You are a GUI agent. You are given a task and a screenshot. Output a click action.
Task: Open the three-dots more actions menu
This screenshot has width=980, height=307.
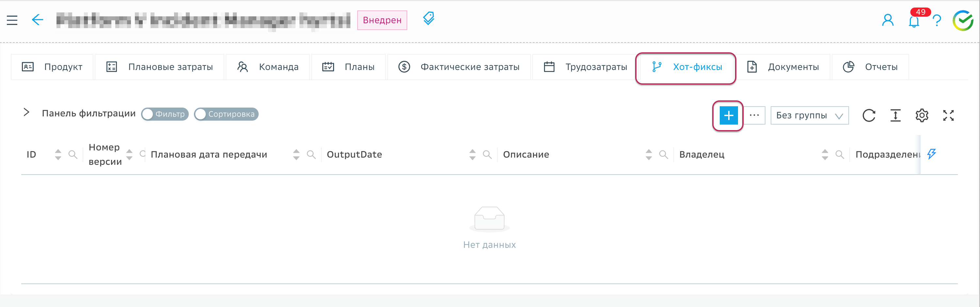(754, 115)
